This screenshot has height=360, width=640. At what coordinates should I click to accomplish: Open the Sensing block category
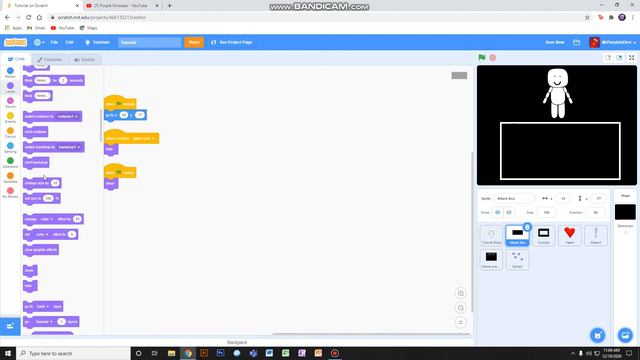[10, 148]
